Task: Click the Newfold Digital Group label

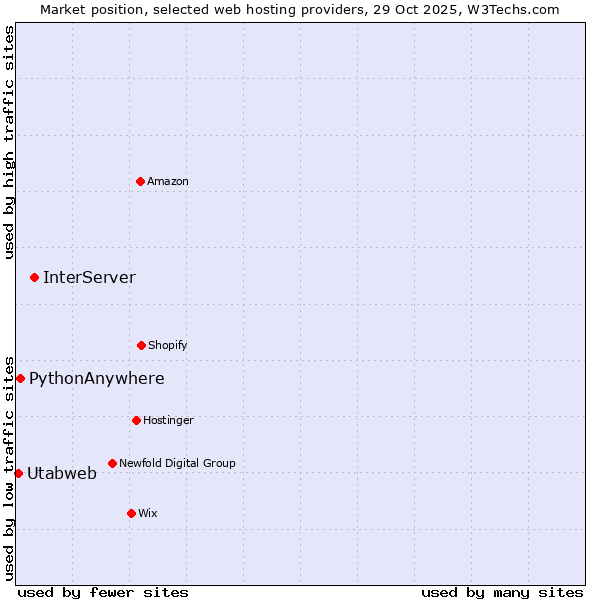Action: 177,464
